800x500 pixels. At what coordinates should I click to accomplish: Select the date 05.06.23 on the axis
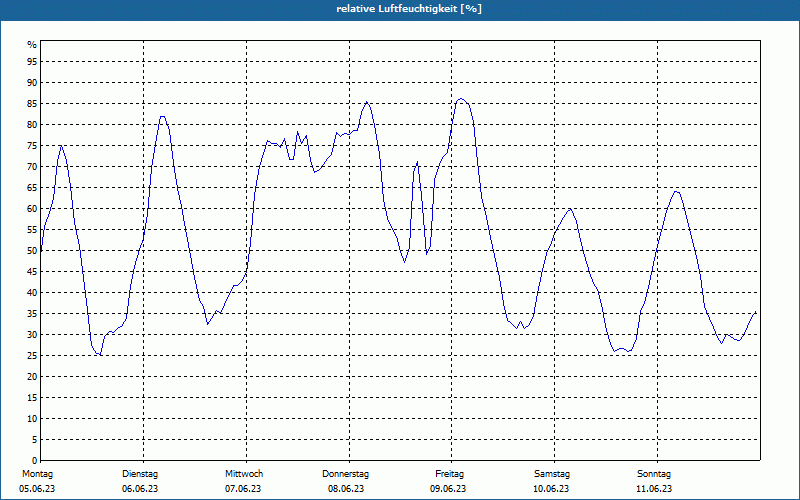coord(37,489)
